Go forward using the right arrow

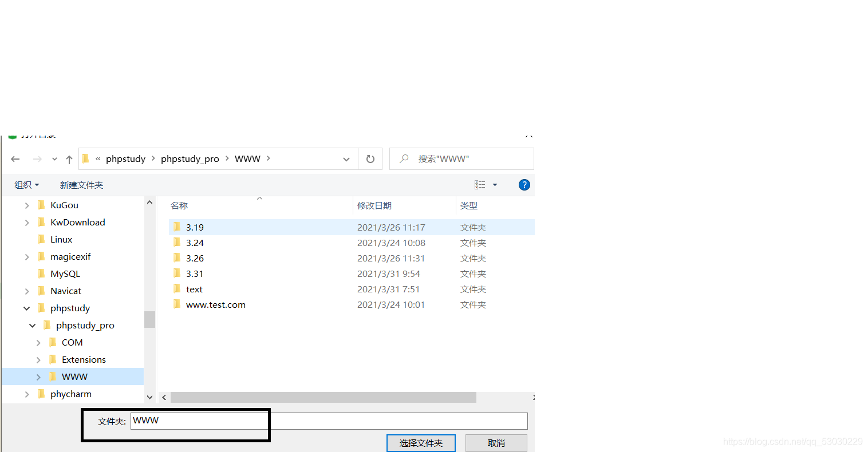(37, 159)
